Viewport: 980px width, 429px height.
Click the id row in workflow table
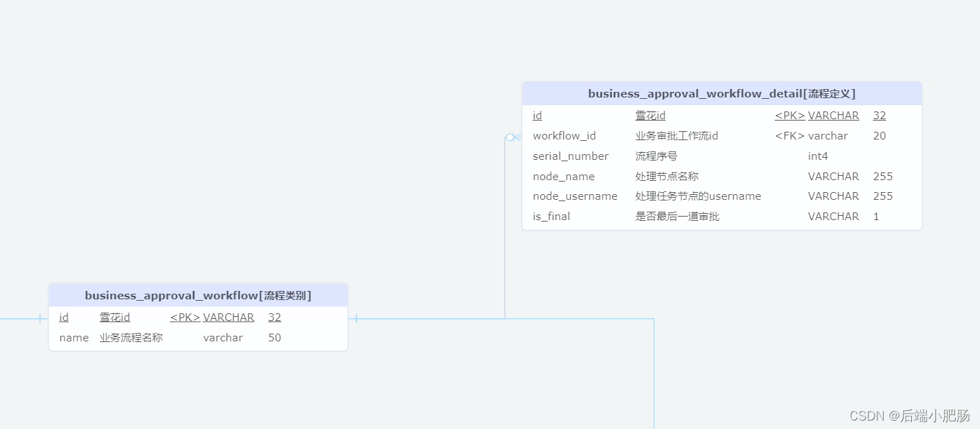coord(64,317)
